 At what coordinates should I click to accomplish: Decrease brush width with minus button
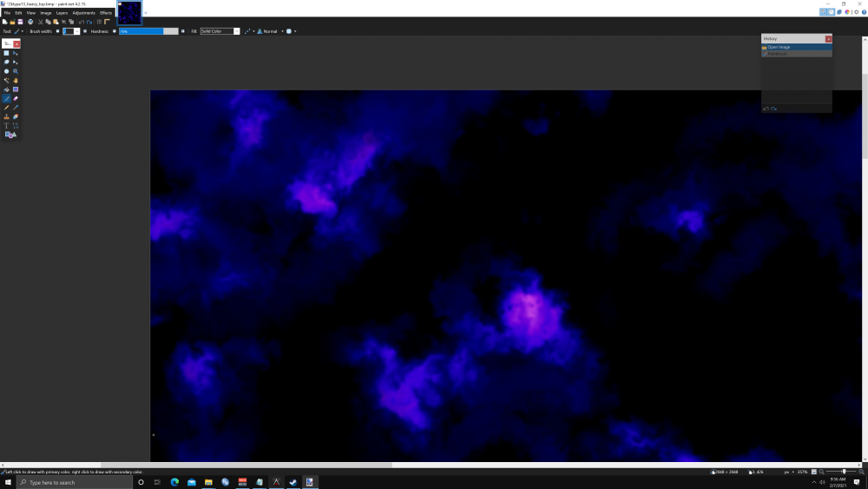click(57, 31)
